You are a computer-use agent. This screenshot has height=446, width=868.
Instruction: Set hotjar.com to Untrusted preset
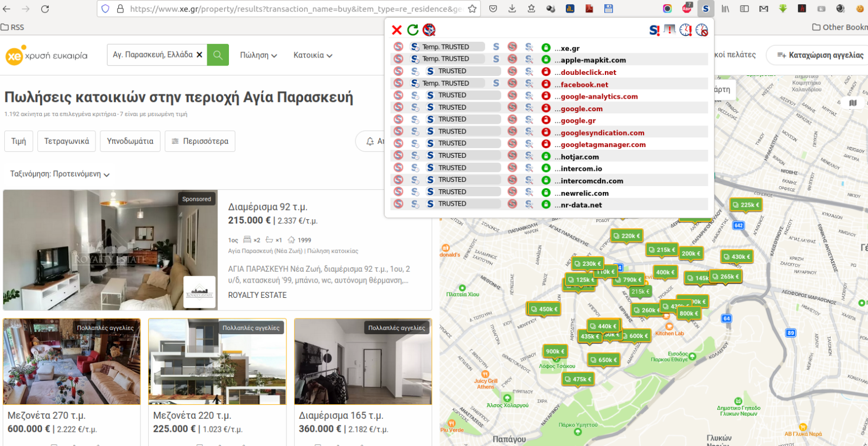512,156
